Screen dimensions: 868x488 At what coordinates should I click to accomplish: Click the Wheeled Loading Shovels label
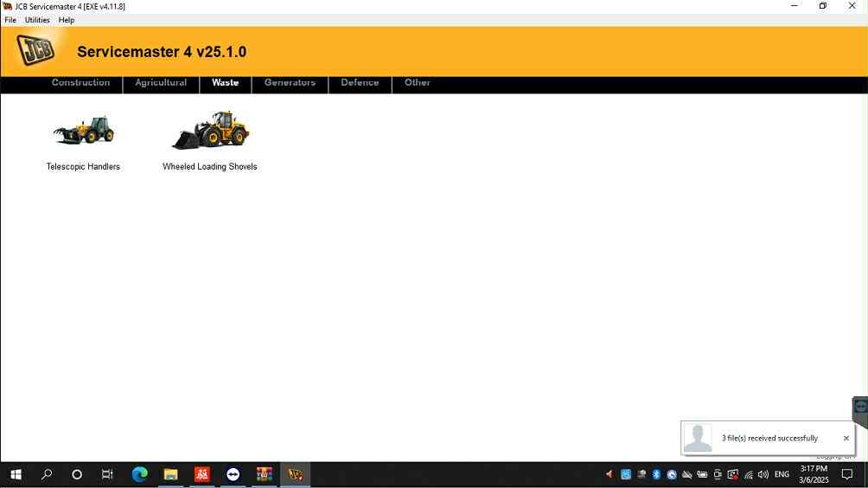point(210,167)
